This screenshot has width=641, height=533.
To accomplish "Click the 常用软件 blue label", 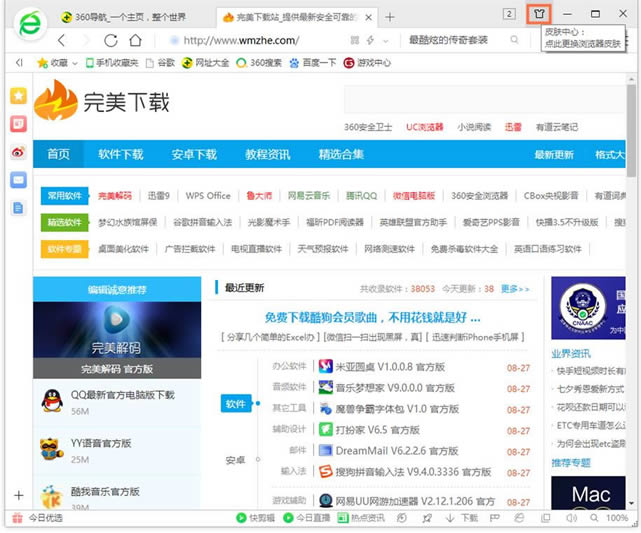I will (65, 196).
